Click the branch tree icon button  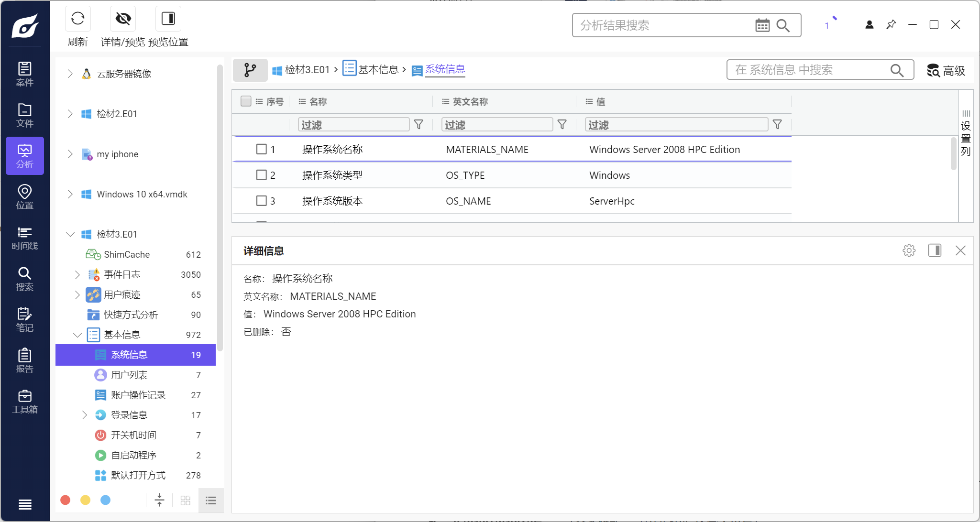point(250,70)
